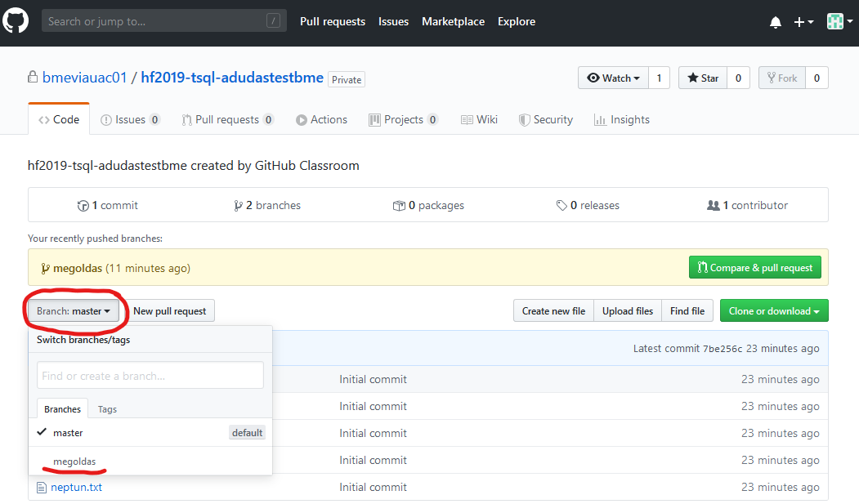Switch to the Tags tab in branch switcher
Viewport: 859px width, 504px height.
[107, 408]
